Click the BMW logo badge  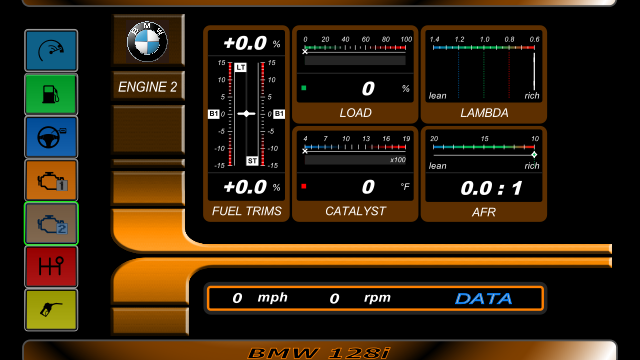pyautogui.click(x=147, y=41)
